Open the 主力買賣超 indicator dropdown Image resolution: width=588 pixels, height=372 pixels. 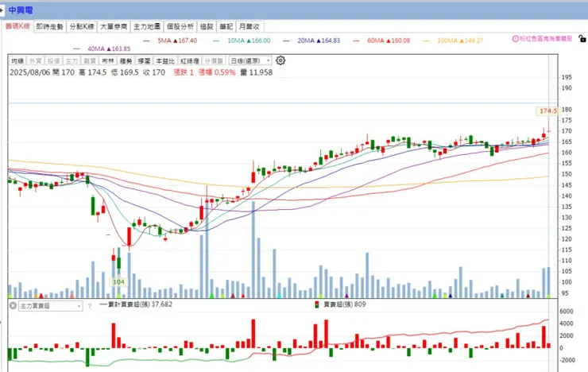[51, 306]
